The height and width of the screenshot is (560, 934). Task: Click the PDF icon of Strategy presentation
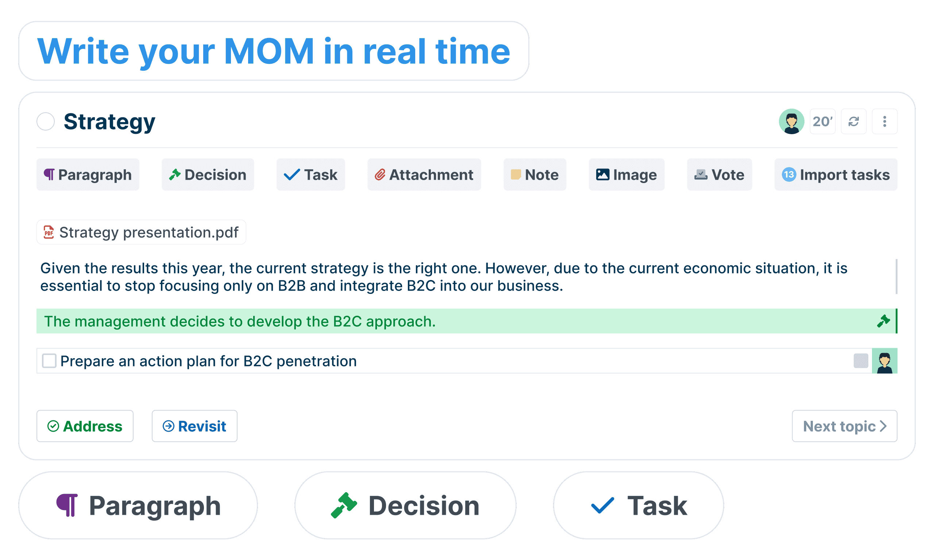(x=49, y=232)
